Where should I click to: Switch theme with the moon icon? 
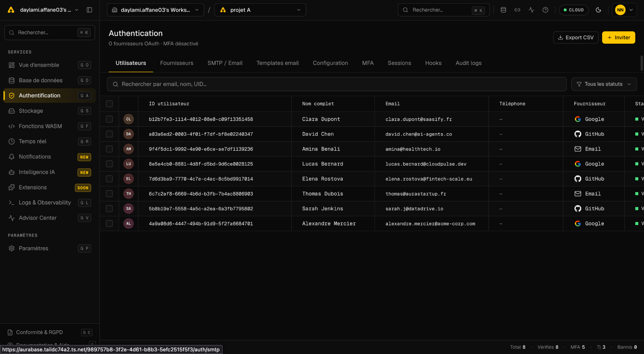tap(598, 10)
